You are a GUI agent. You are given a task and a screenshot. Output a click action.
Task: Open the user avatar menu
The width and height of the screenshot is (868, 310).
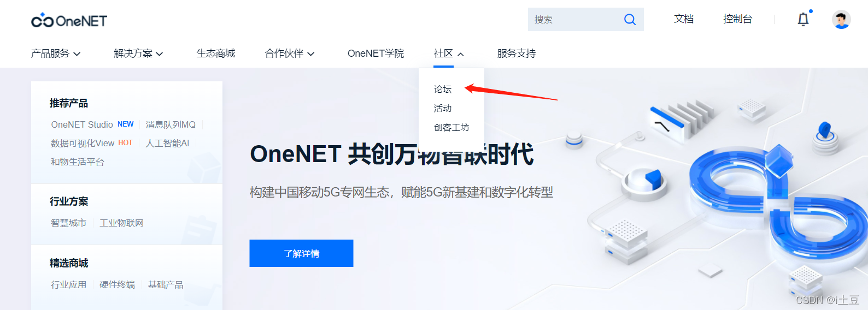pos(841,20)
